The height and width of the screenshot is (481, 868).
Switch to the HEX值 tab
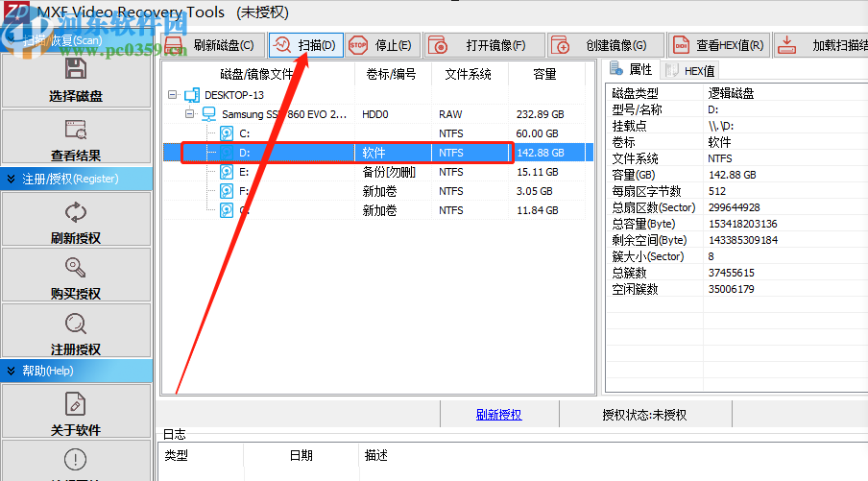pyautogui.click(x=690, y=71)
